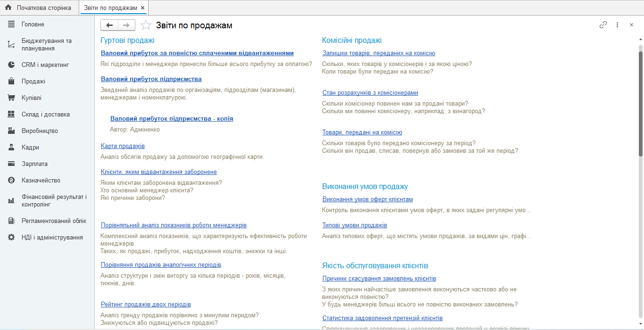Open Виконання умов оферт клієнтам report
644x330 pixels.
(368, 199)
